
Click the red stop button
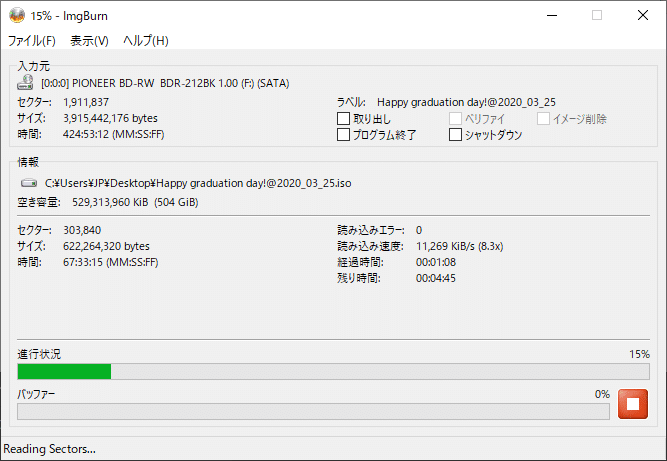click(633, 404)
